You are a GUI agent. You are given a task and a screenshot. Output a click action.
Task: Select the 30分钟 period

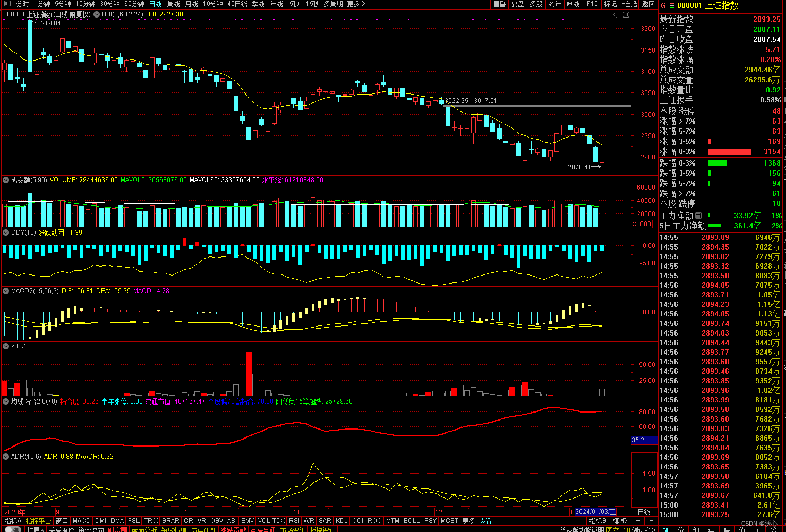pos(110,4)
